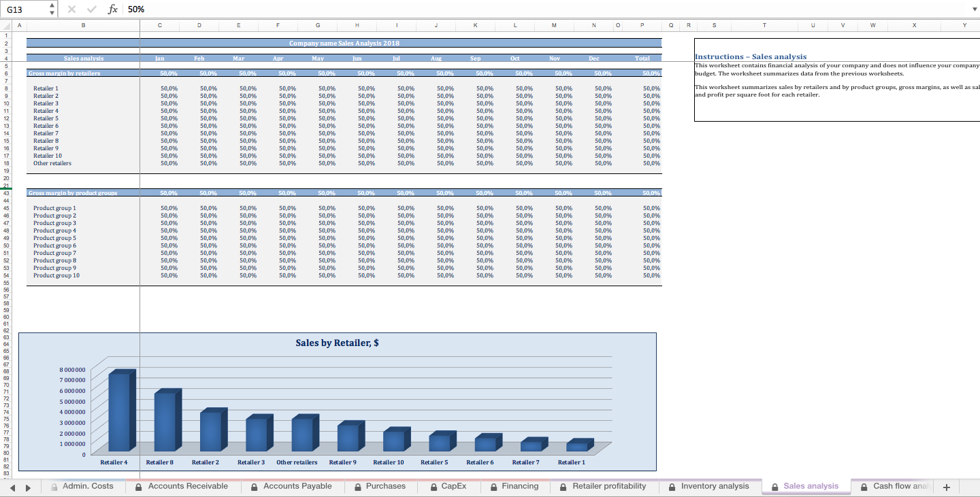The width and height of the screenshot is (980, 497).
Task: Click 'Instructions – Sales analysis' heading
Action: 751,56
